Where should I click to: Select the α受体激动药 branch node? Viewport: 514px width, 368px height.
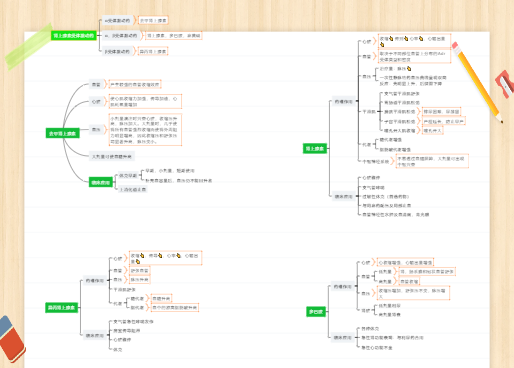[117, 21]
